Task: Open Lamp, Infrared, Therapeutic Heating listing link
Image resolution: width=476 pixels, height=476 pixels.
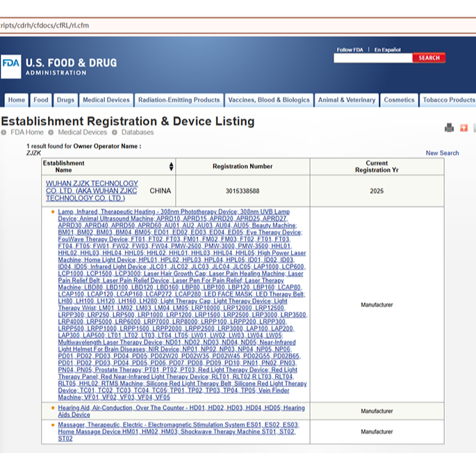Action: pyautogui.click(x=183, y=304)
